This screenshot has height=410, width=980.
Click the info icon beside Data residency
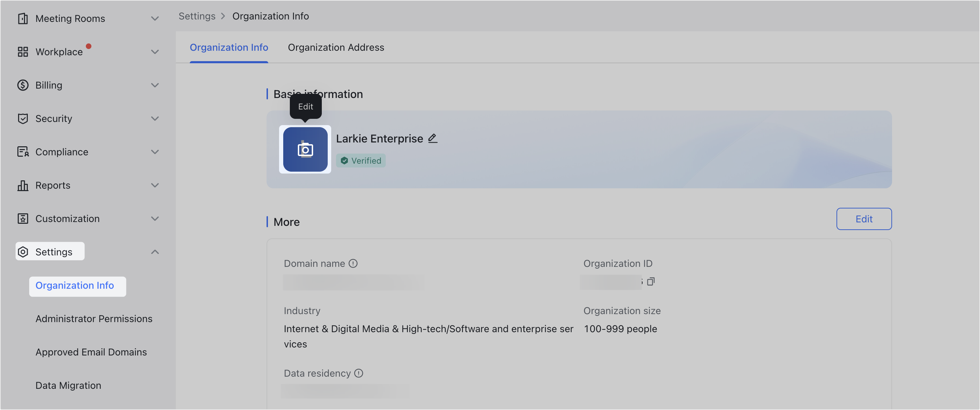[x=358, y=373]
